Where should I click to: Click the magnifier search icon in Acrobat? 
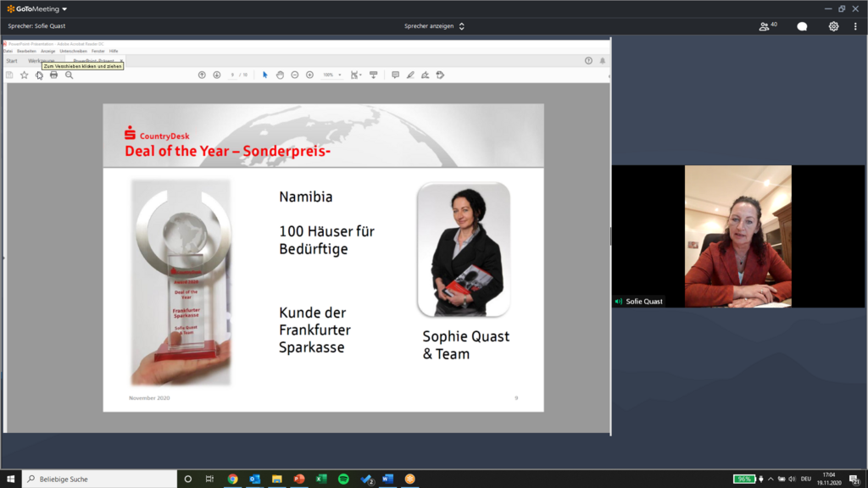pyautogui.click(x=69, y=75)
